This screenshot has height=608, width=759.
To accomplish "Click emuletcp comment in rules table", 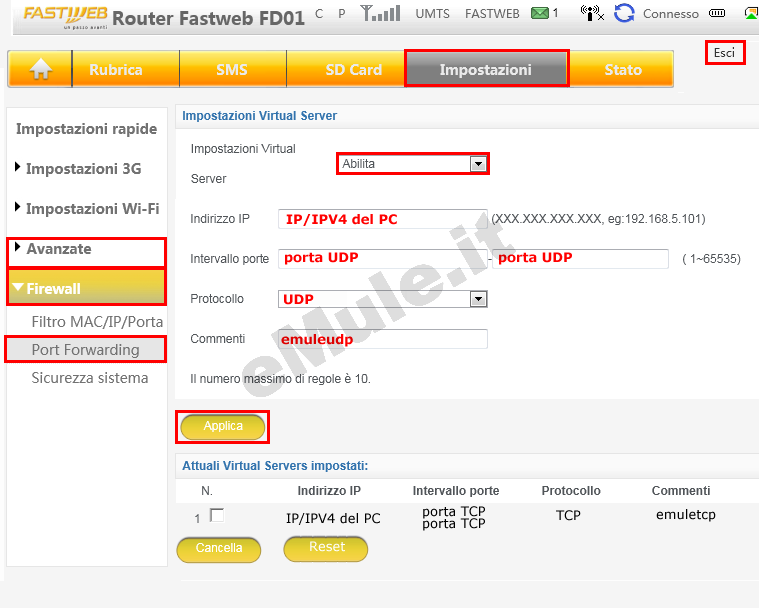I will tap(685, 514).
